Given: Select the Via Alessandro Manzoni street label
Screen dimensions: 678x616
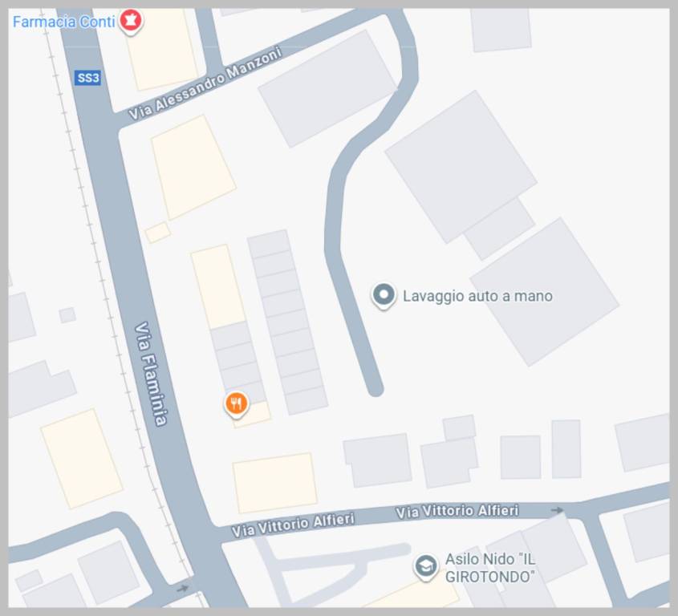Looking at the screenshot, I should click(x=205, y=83).
